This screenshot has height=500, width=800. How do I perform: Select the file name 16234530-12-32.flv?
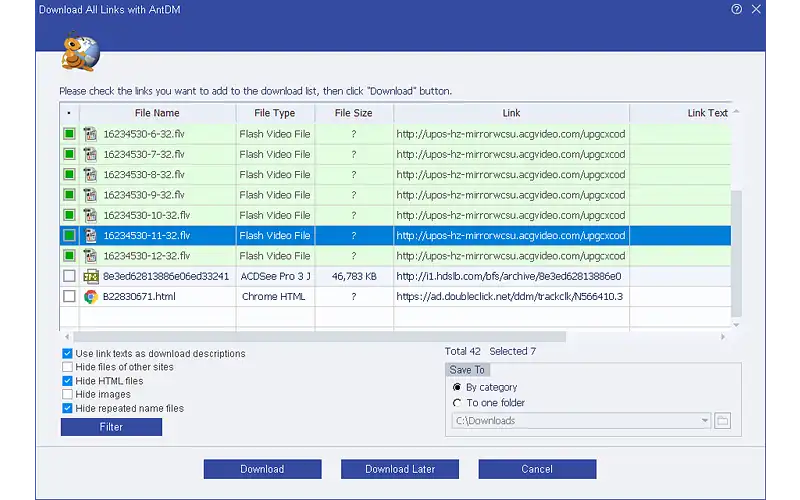pos(147,256)
